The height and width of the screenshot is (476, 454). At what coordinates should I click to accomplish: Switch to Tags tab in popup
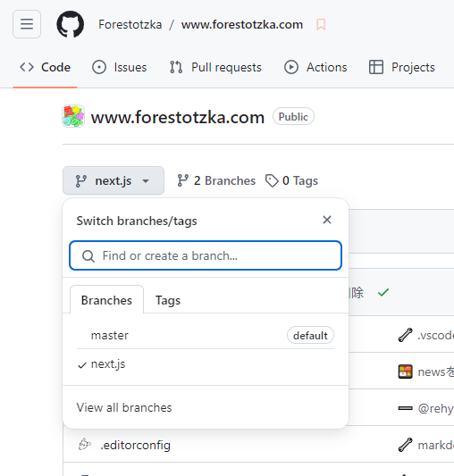(x=168, y=300)
